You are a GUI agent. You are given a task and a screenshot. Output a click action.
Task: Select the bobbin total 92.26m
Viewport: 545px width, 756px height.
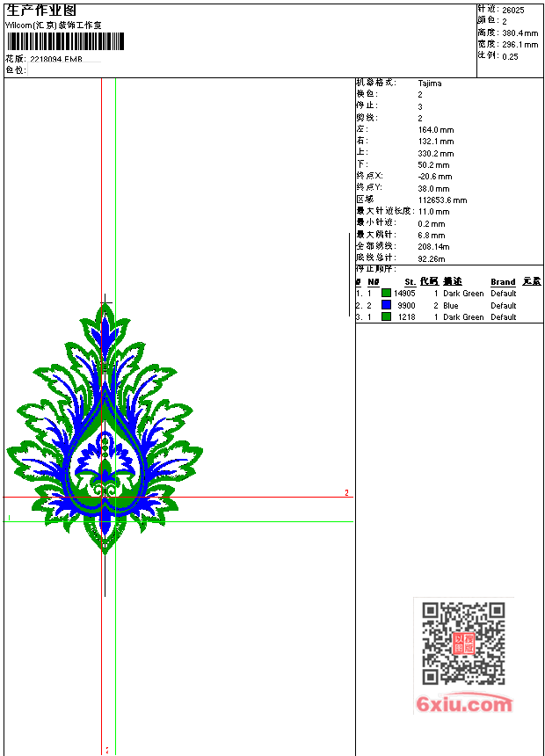[432, 259]
